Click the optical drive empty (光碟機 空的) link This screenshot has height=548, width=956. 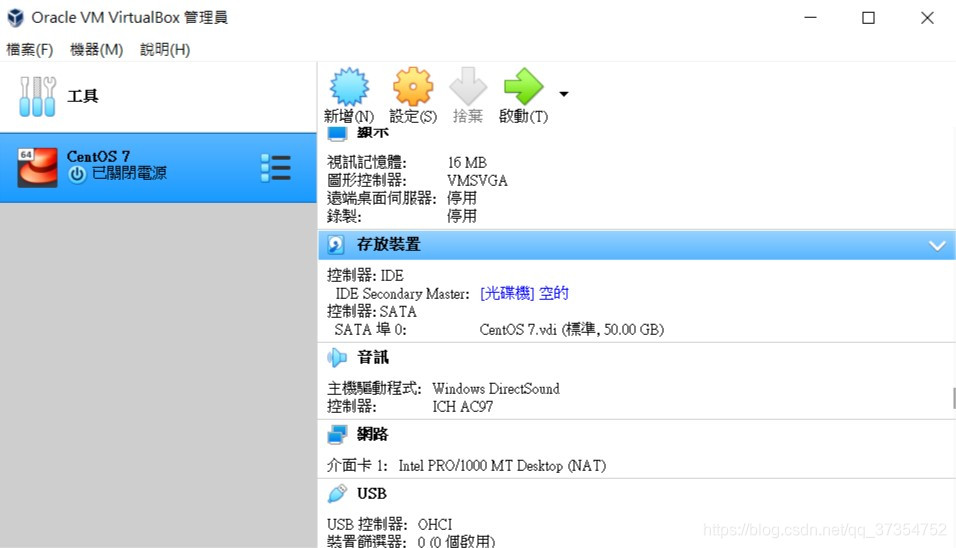(524, 294)
